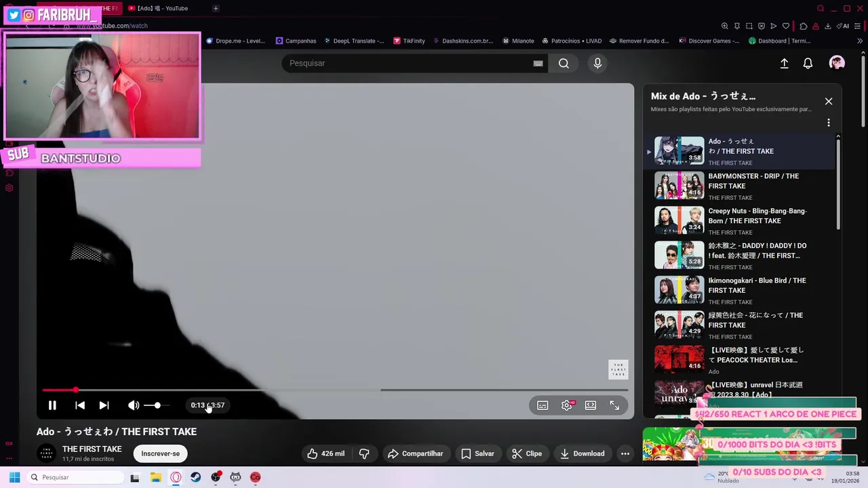This screenshot has height=488, width=868.
Task: Open the mix playlist three-dot menu
Action: [828, 123]
